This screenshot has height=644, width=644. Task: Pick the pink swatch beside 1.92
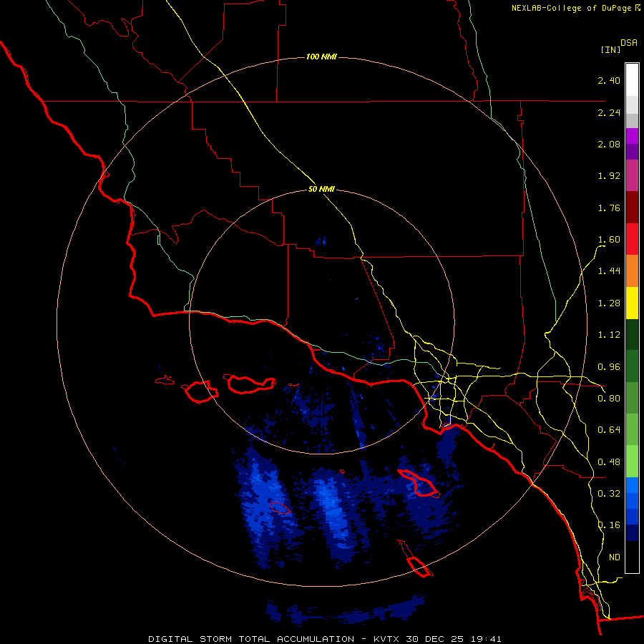pos(632,175)
